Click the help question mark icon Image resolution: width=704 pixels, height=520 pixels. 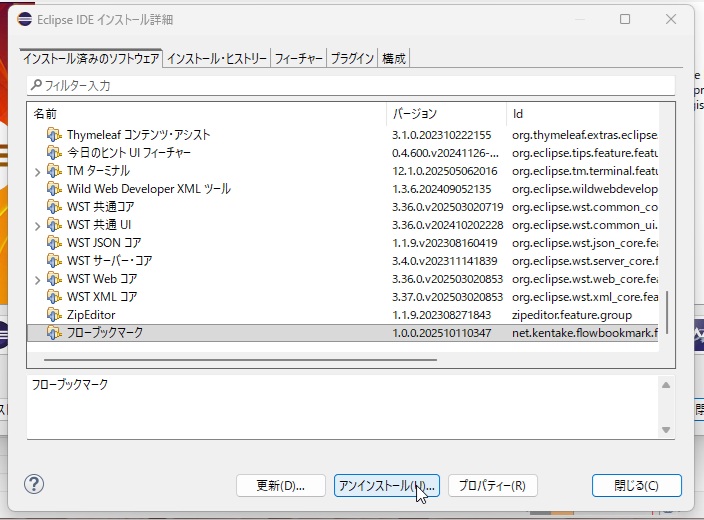[x=34, y=485]
